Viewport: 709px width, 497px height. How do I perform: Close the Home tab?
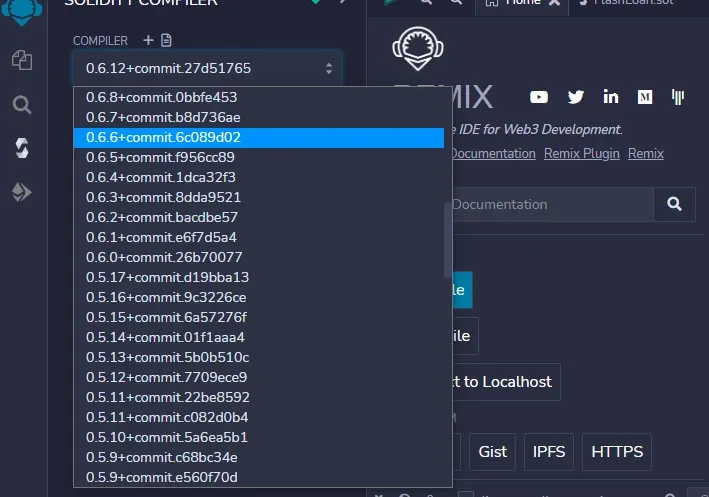point(554,3)
